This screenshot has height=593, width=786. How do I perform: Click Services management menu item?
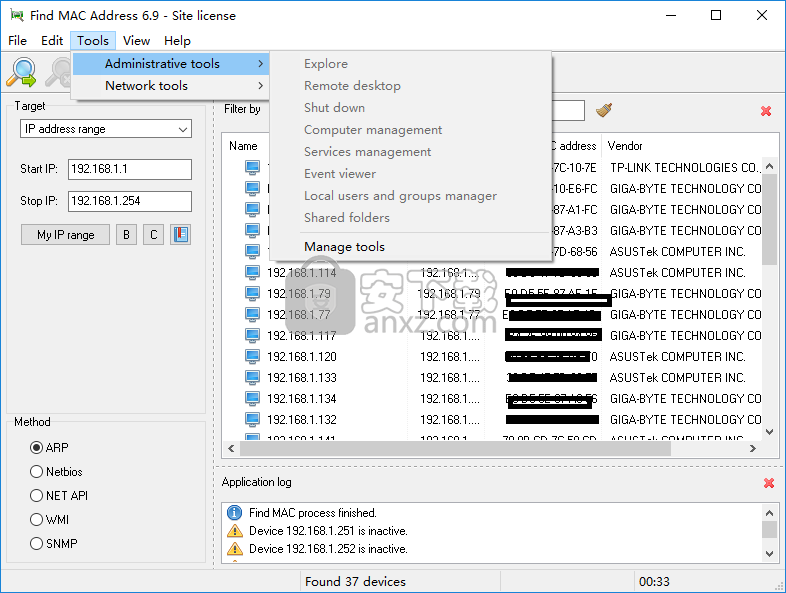point(367,152)
